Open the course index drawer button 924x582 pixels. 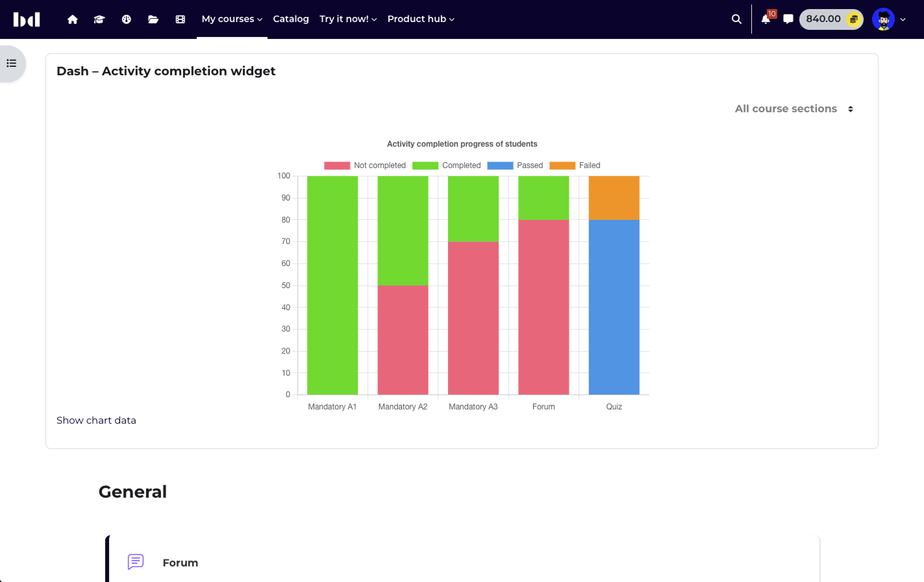point(12,64)
